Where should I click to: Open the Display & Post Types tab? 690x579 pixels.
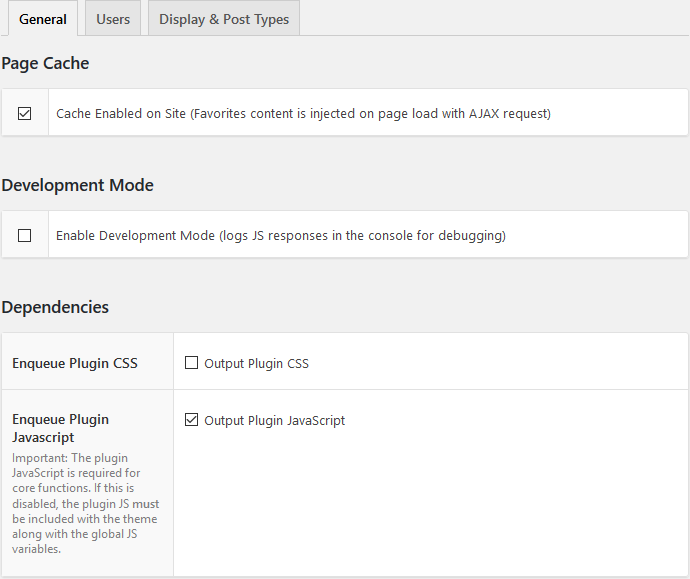(224, 19)
